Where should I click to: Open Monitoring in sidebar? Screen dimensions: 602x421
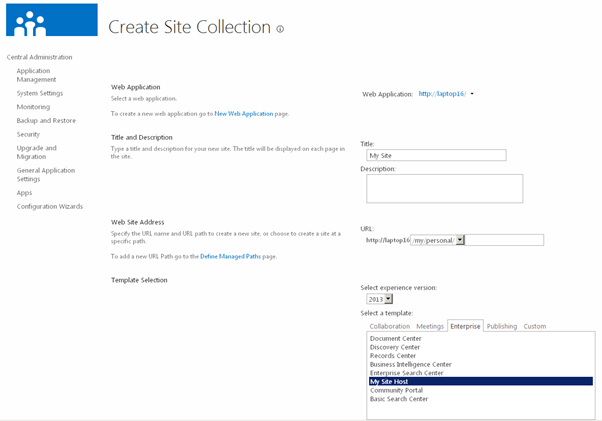point(33,107)
